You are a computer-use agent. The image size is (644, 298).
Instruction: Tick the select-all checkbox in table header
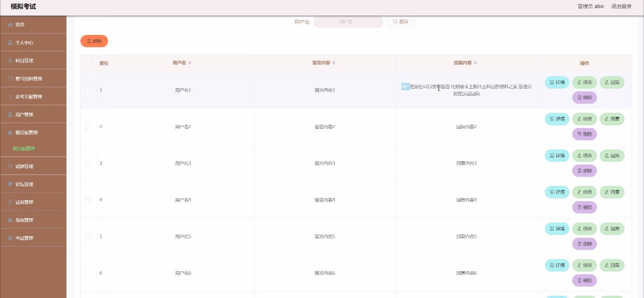pos(88,63)
